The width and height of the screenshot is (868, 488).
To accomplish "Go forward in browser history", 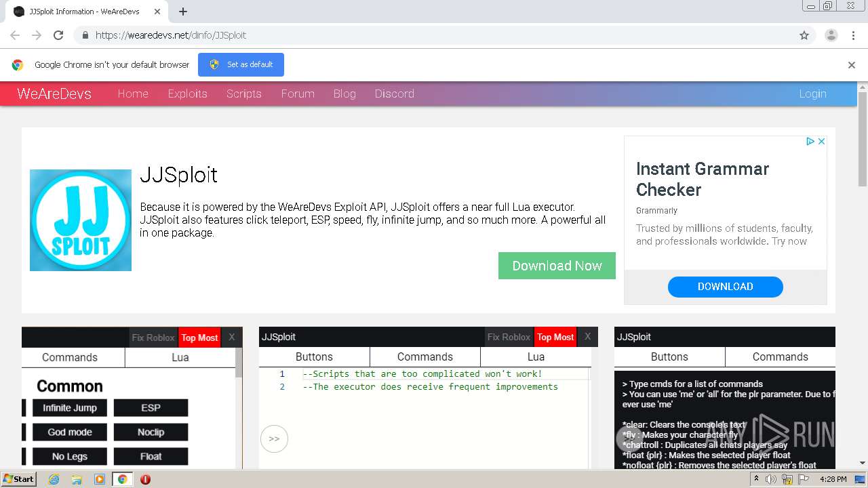I will [37, 35].
